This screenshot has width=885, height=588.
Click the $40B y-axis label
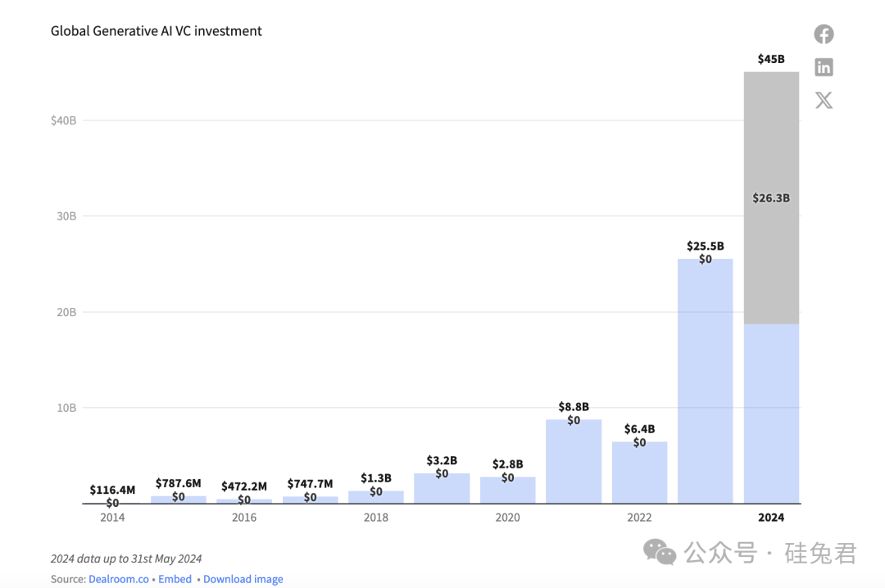[63, 120]
